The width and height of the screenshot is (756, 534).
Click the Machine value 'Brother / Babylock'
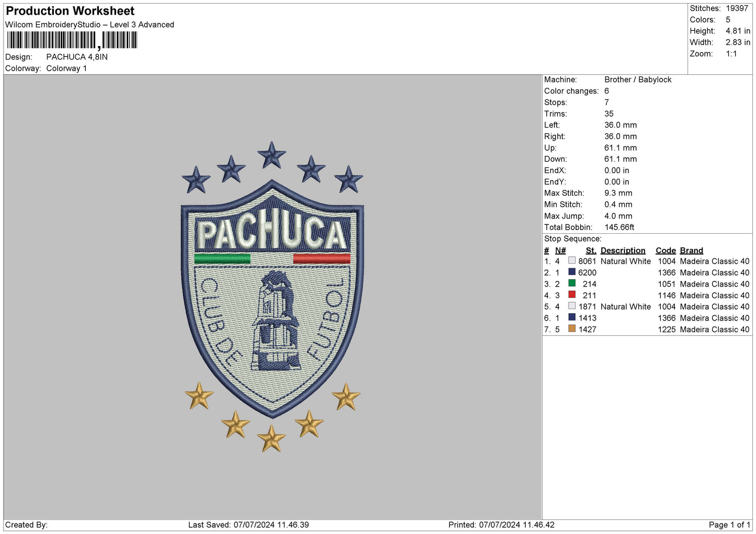pos(638,79)
